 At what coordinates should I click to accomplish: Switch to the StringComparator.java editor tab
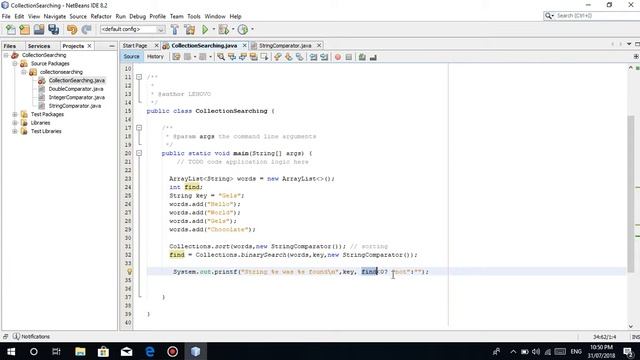coord(285,46)
